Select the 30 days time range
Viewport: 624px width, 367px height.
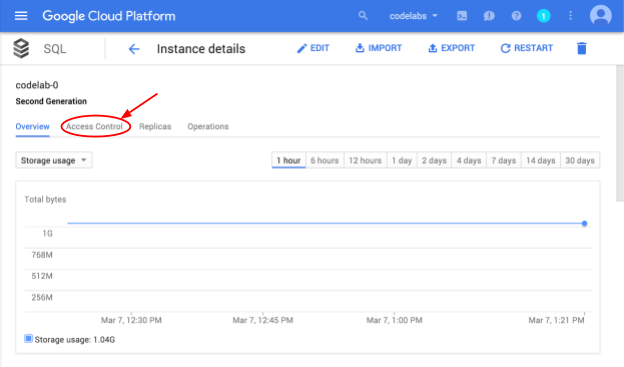(x=580, y=160)
